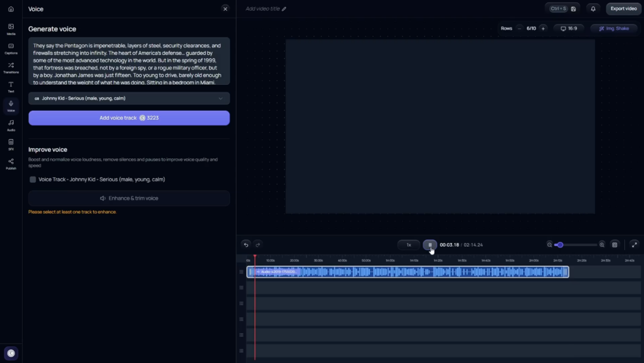Click the 'Improve voice' heading
The image size is (644, 363).
(48, 150)
